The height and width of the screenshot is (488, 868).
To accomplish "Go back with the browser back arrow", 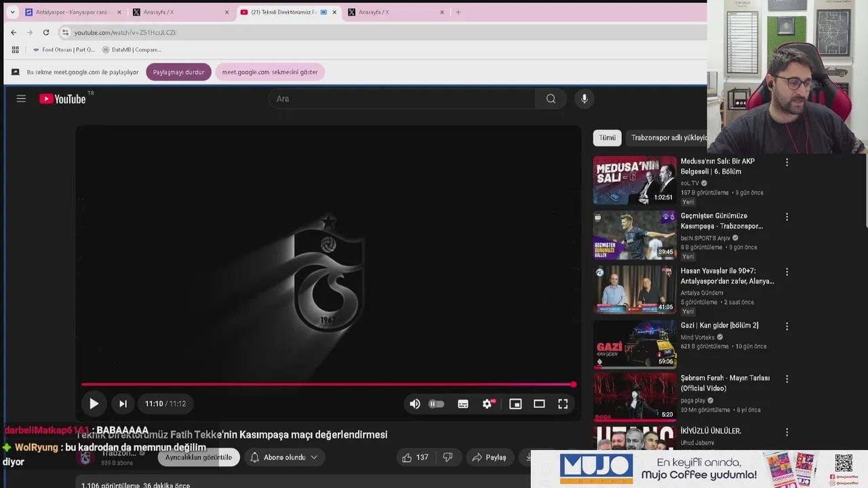I will 14,33.
